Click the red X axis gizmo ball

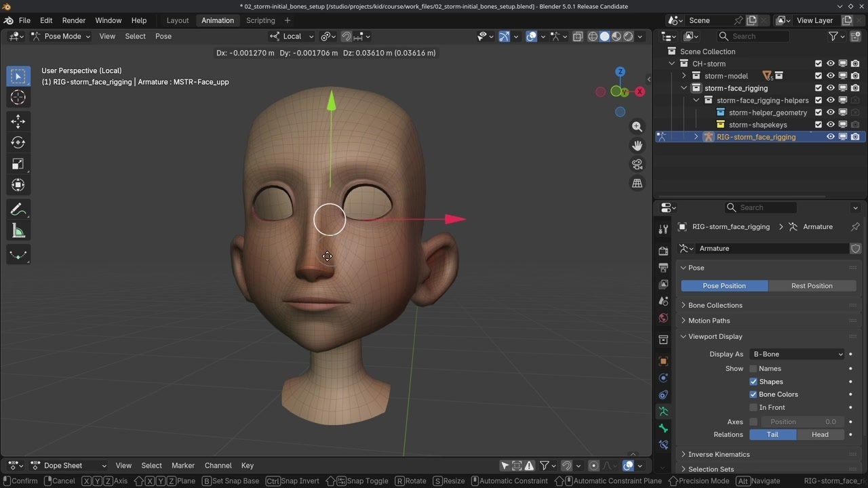point(640,91)
